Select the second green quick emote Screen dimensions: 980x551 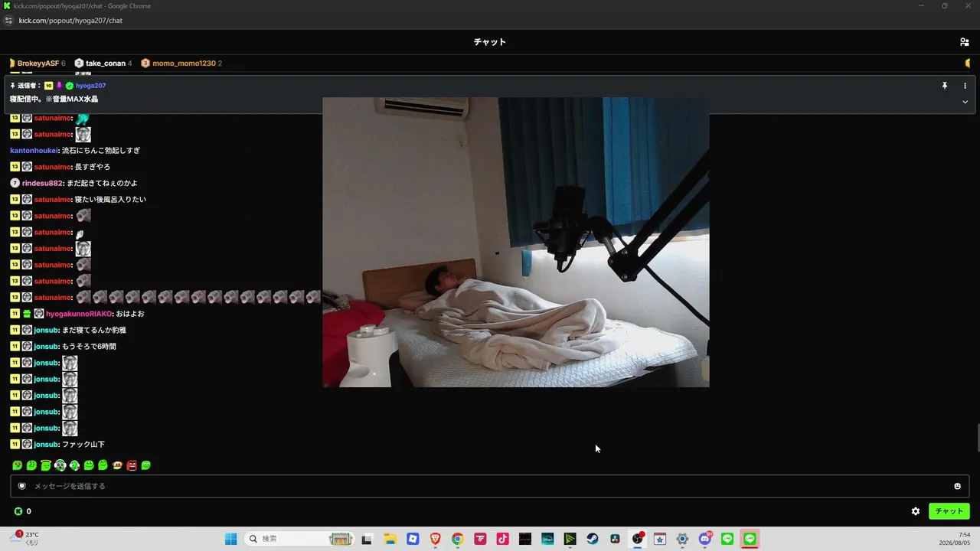(x=31, y=465)
